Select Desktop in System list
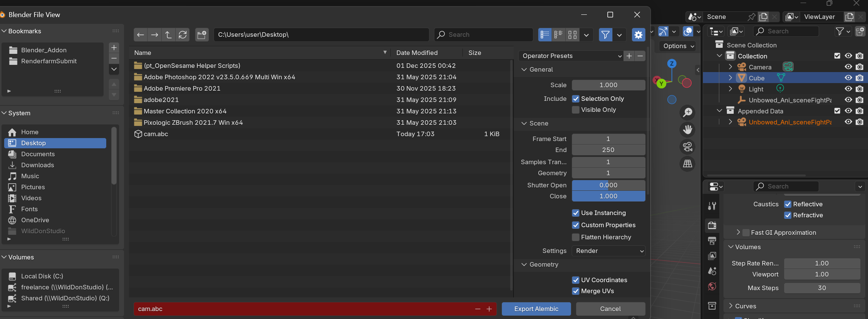 click(55, 143)
